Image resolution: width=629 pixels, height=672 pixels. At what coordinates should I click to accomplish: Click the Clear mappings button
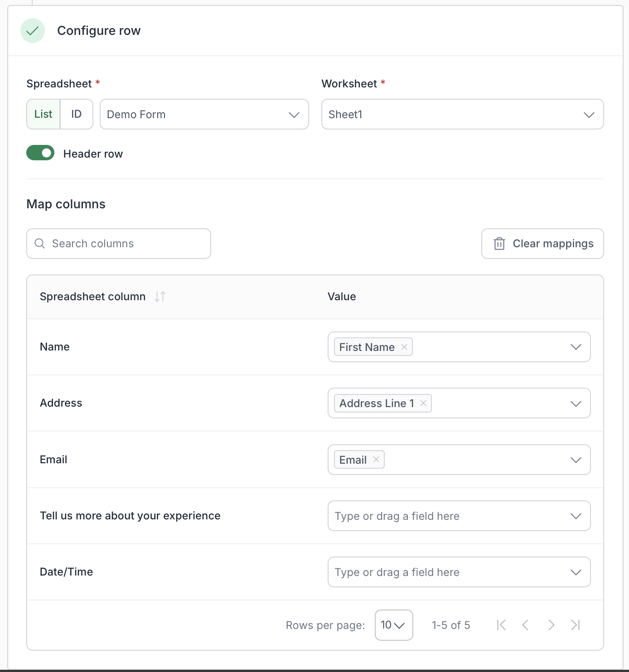542,244
